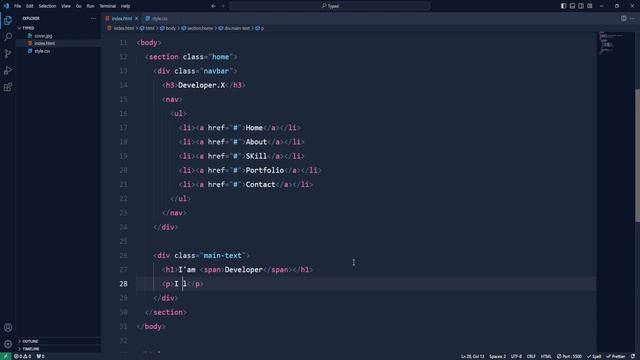This screenshot has width=640, height=360.
Task: Toggle the secondary side bar
Action: [x=581, y=6]
